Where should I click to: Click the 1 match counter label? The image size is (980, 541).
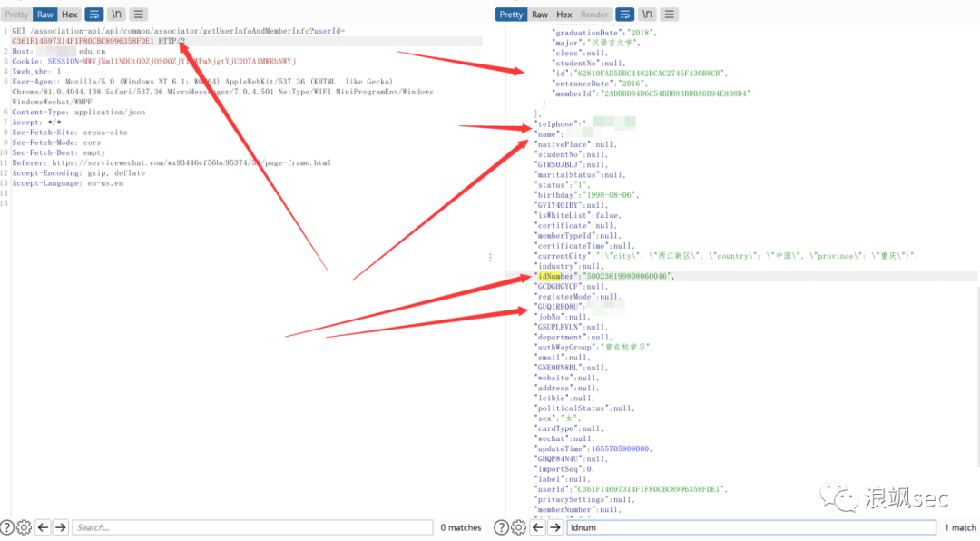960,527
